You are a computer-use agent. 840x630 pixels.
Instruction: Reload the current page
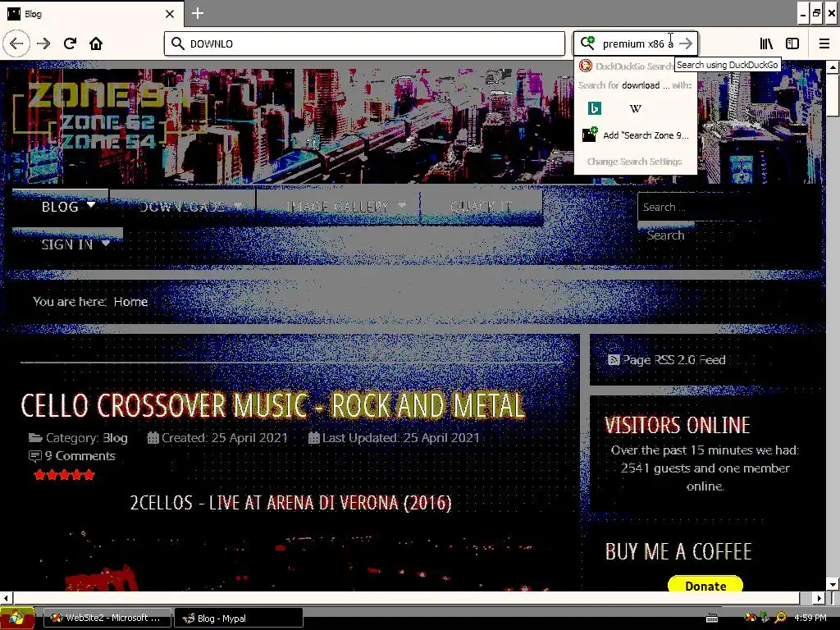[x=71, y=43]
